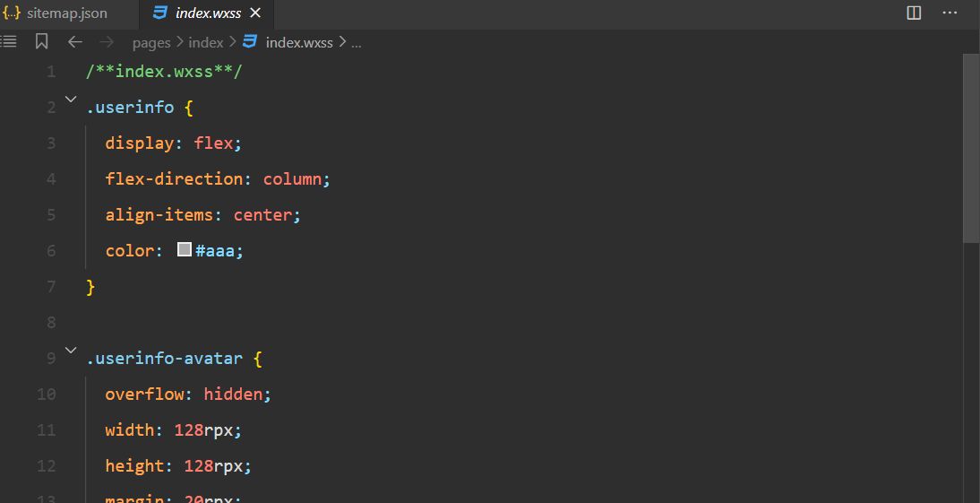
Task: Click the JSON braces icon on sitemap.json tab
Action: coord(12,13)
